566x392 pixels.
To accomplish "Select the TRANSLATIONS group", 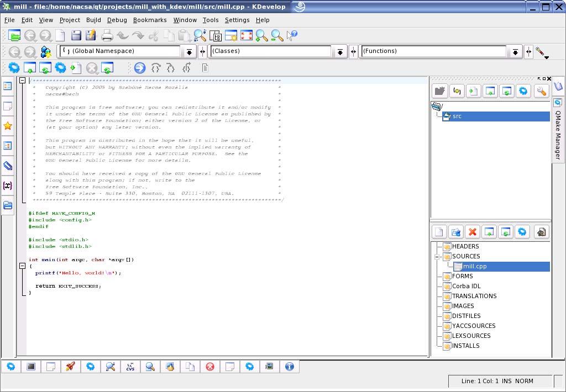I will [x=470, y=296].
